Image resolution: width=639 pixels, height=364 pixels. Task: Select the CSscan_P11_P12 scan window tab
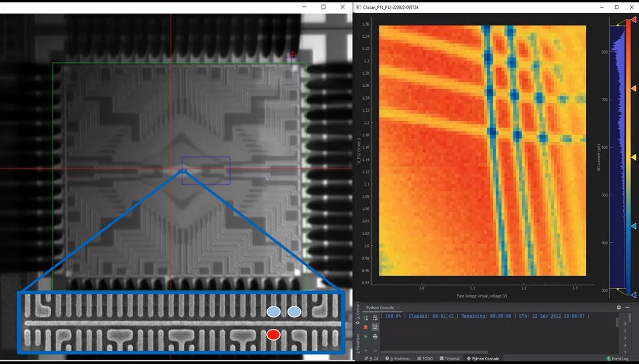389,7
